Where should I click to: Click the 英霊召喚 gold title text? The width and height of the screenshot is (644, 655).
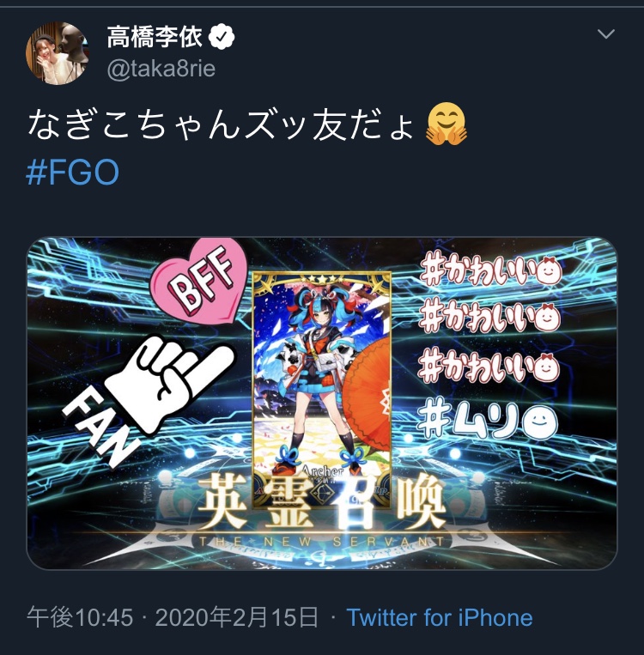pyautogui.click(x=321, y=502)
